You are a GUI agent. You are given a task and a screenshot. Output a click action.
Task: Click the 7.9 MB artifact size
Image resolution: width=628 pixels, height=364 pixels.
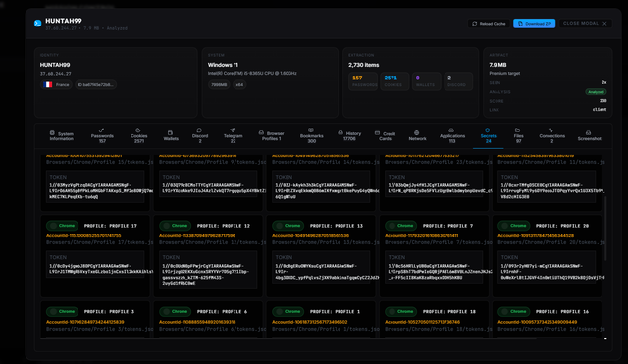497,65
